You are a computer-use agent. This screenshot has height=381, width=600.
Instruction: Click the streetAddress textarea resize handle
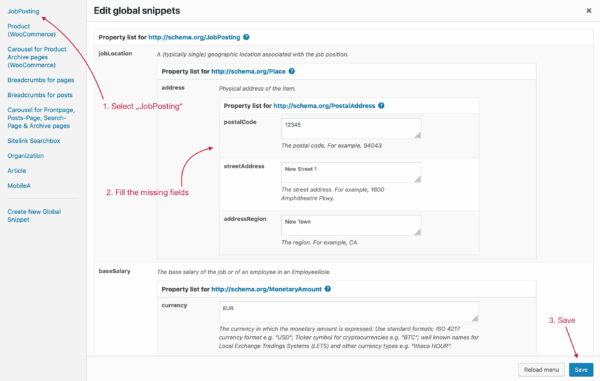click(x=417, y=179)
